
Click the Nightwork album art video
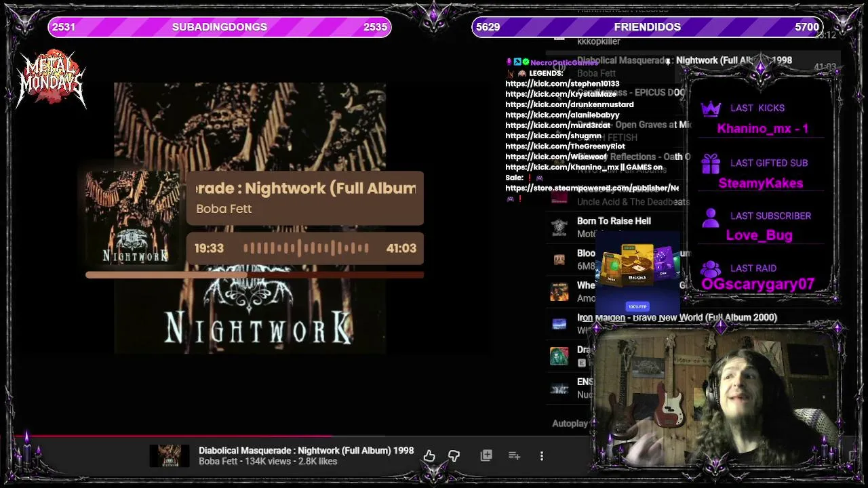(x=250, y=218)
